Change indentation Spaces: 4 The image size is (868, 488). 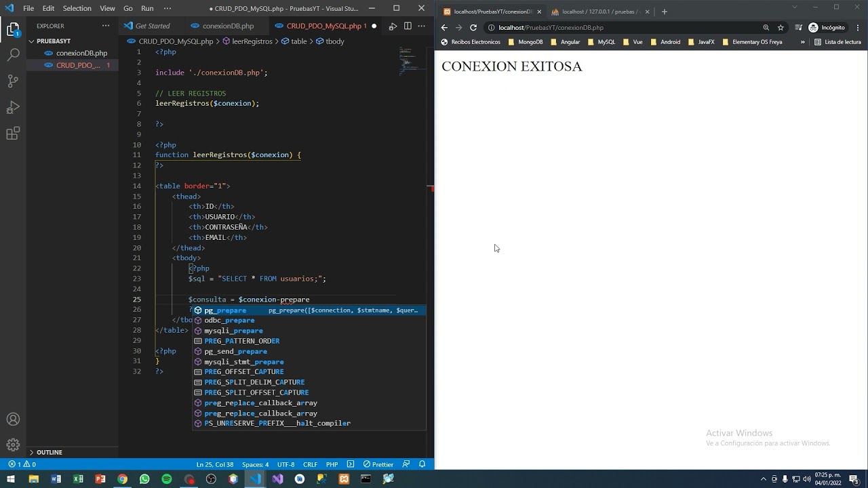pos(255,464)
